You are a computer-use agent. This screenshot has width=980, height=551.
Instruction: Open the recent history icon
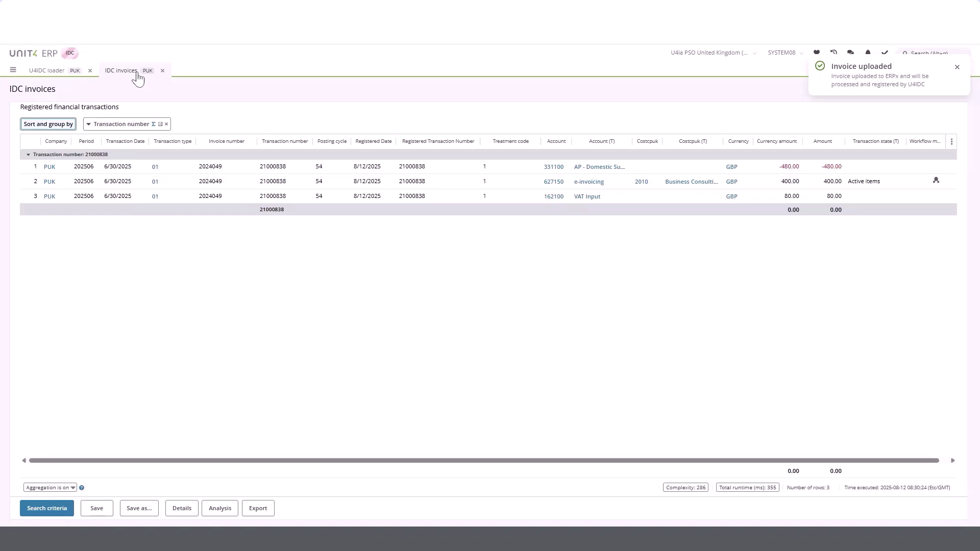pos(834,52)
